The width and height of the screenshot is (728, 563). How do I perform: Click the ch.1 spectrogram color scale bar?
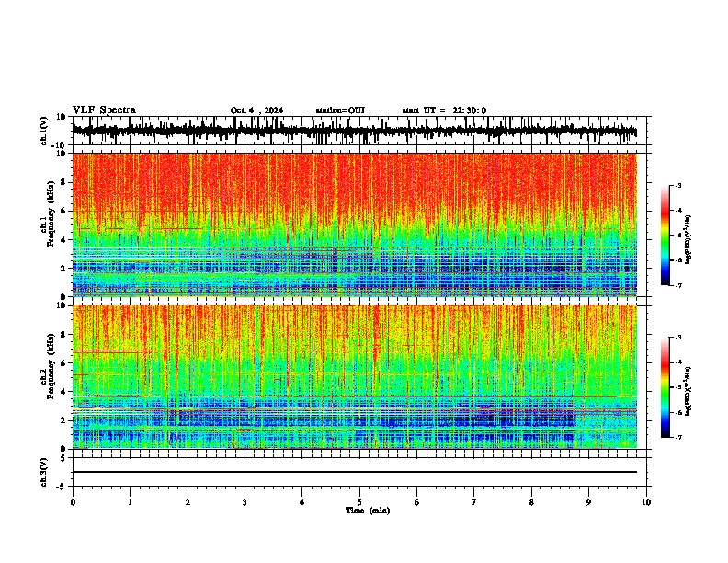(665, 236)
